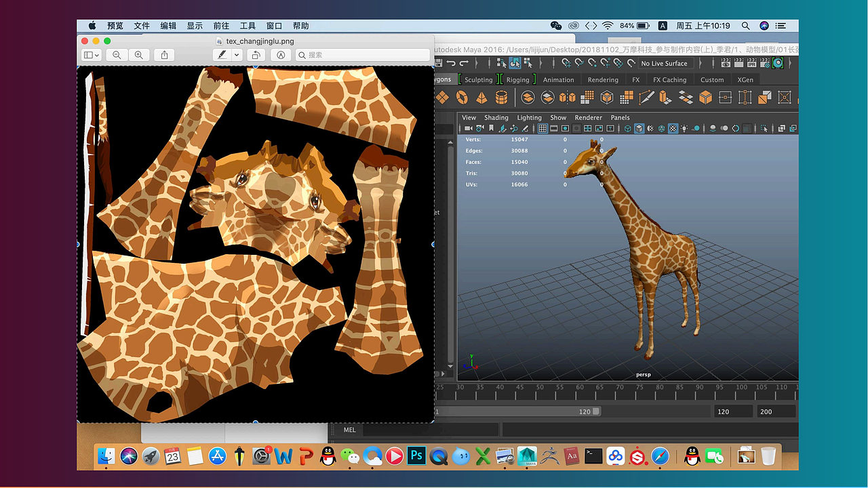Toggle wireframe display in viewport
This screenshot has width=868, height=488.
[628, 128]
